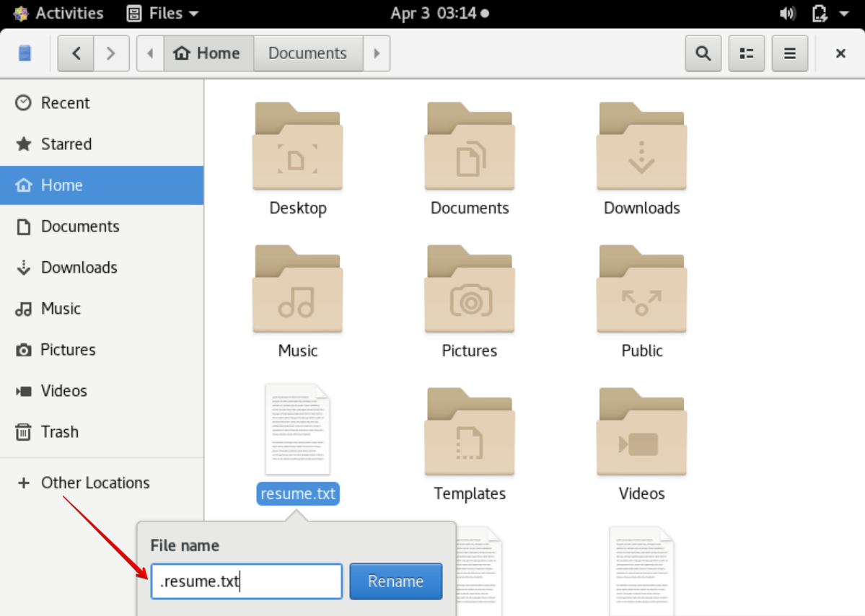This screenshot has width=865, height=616.
Task: Toggle list view layout button
Action: click(x=747, y=53)
